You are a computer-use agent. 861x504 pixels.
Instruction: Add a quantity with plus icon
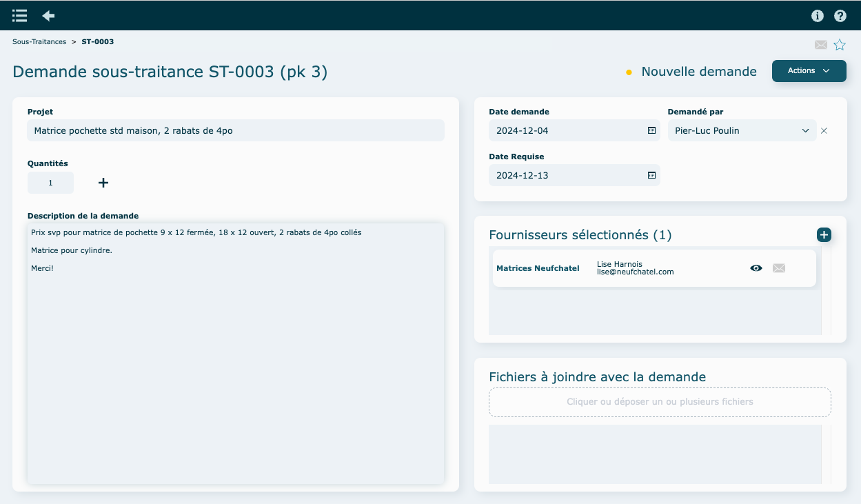(103, 183)
